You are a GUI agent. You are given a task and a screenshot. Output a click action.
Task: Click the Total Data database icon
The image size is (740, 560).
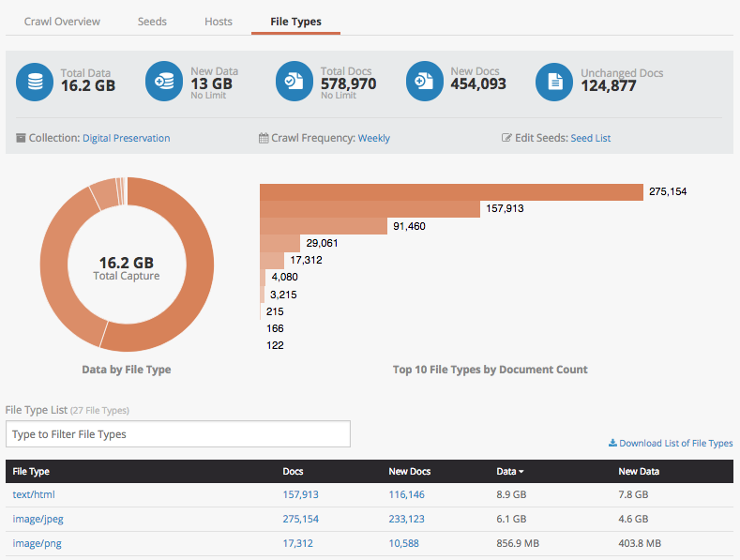coord(36,82)
